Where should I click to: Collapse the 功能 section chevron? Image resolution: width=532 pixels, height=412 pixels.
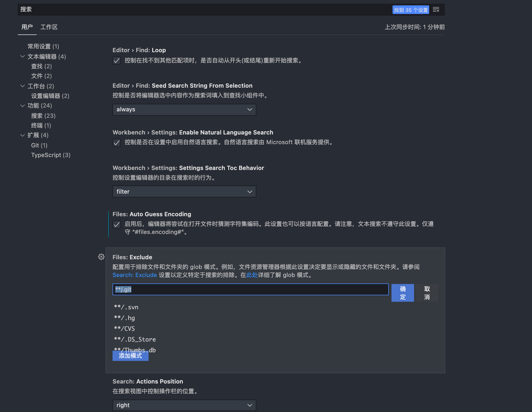[x=23, y=106]
